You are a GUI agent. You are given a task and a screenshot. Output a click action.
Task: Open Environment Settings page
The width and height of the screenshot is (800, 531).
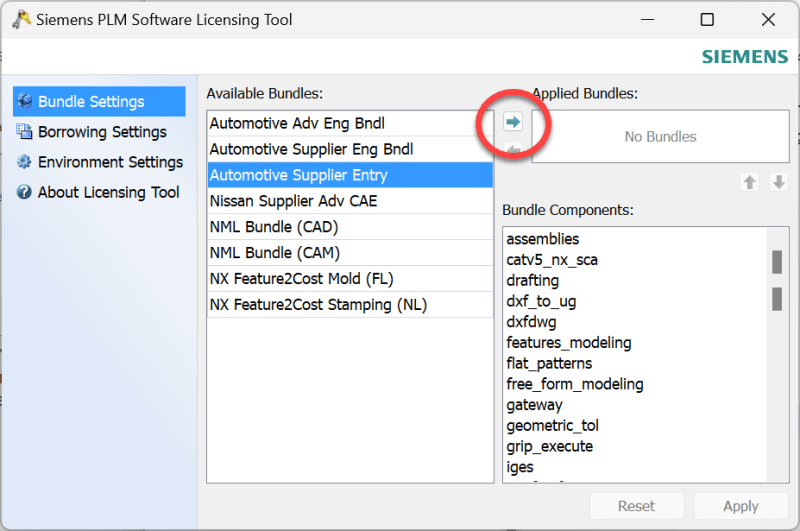(99, 162)
